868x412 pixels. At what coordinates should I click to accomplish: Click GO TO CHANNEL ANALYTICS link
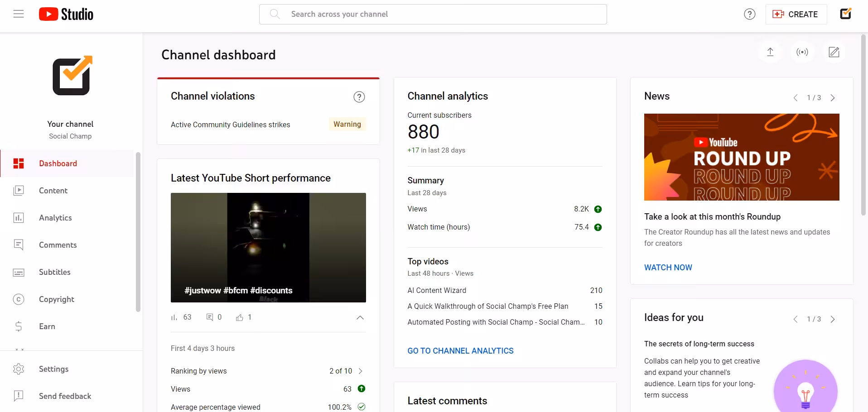pos(460,351)
